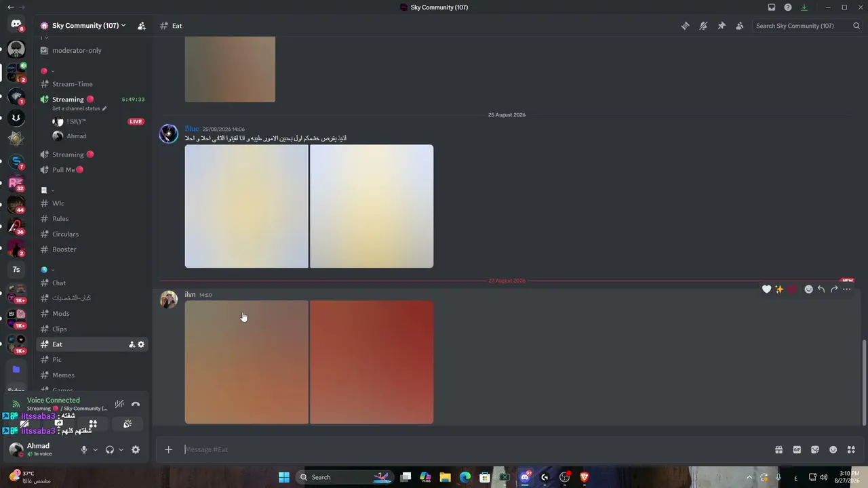Open the GIF picker
868x488 pixels.
tap(797, 449)
